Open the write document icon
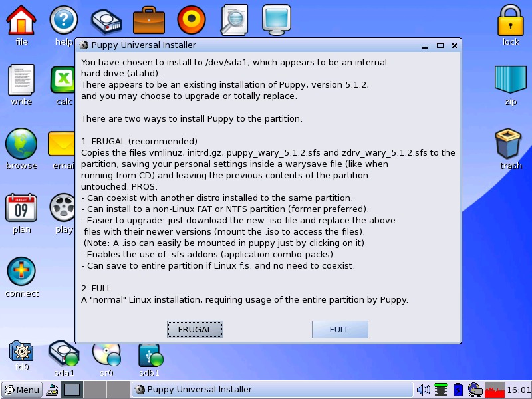The width and height of the screenshot is (532, 399). pyautogui.click(x=21, y=80)
